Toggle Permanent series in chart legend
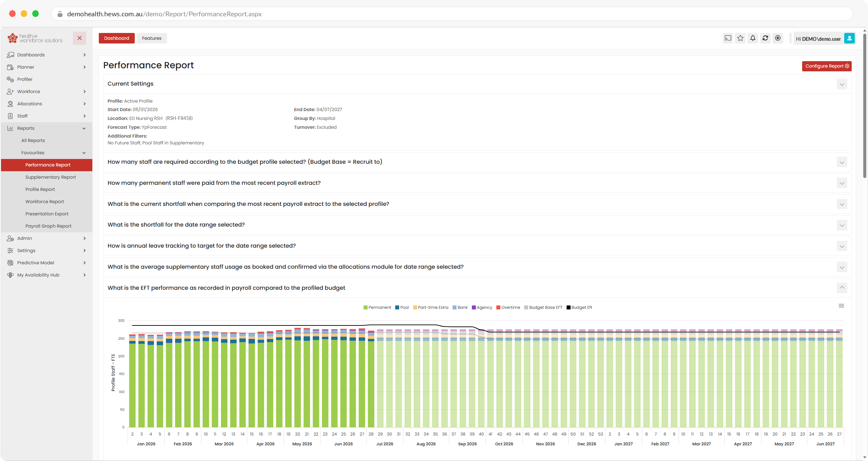This screenshot has height=461, width=868. point(377,307)
